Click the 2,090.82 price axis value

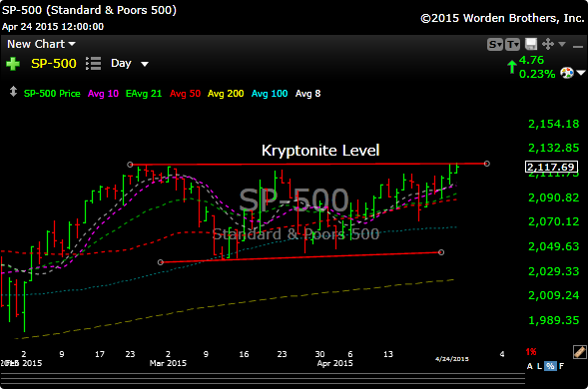554,197
